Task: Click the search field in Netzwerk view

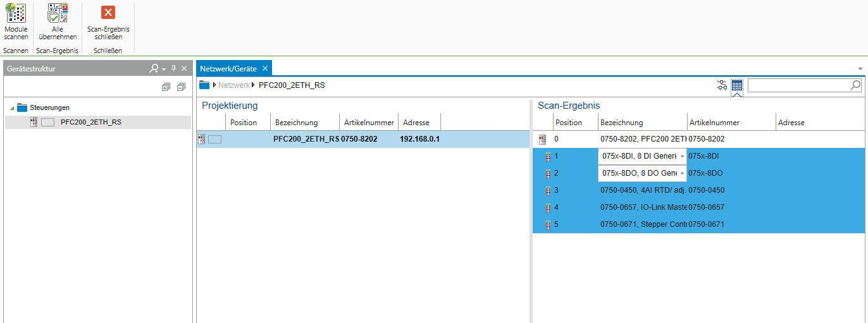Action: (x=798, y=85)
